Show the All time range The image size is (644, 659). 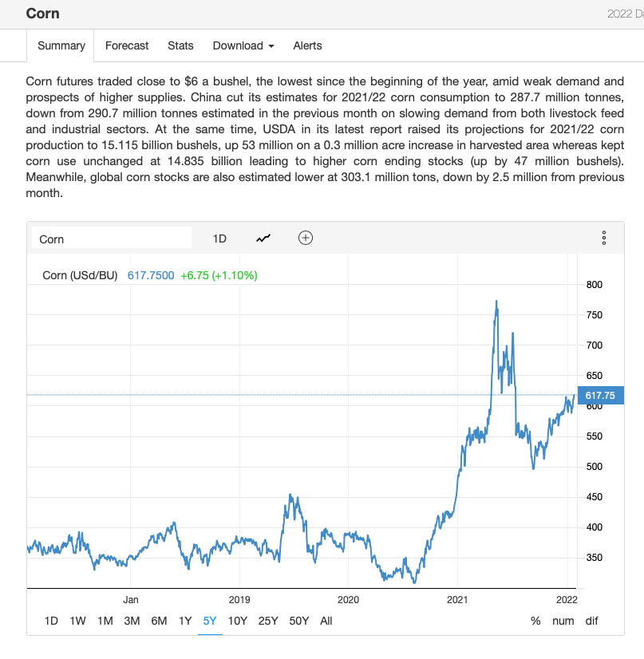(x=326, y=621)
